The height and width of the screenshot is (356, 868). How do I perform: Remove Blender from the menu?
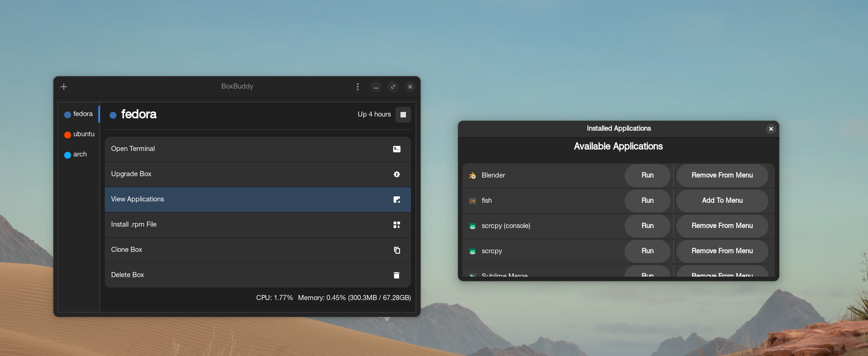pyautogui.click(x=722, y=176)
